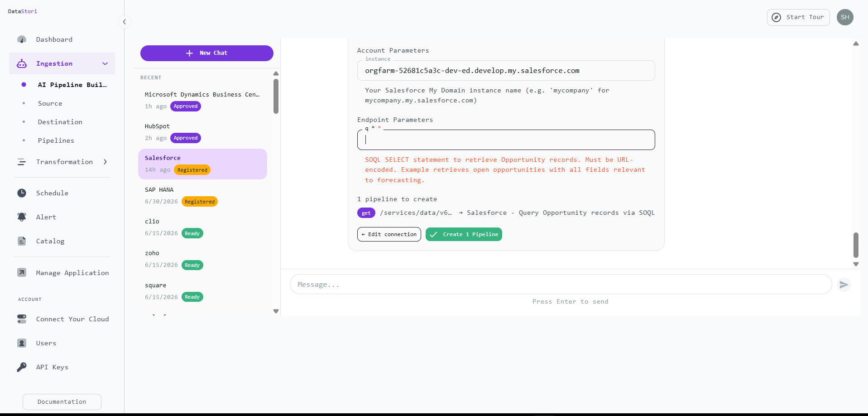Click the Transformation lines icon
The width and height of the screenshot is (868, 416).
22,162
